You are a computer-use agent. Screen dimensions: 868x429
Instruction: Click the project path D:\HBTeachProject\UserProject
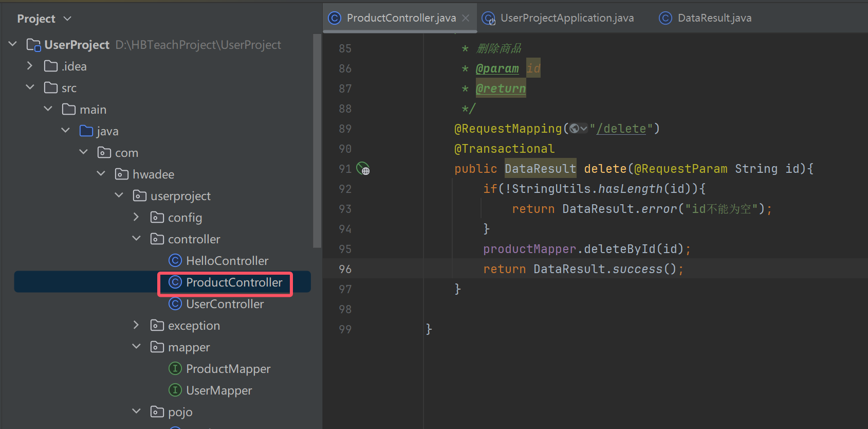pyautogui.click(x=198, y=45)
